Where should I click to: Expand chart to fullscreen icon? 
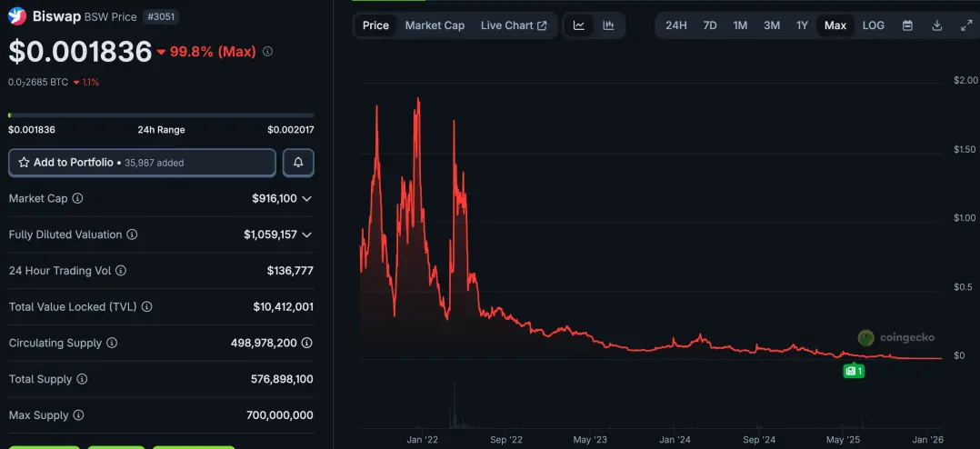coord(965,25)
